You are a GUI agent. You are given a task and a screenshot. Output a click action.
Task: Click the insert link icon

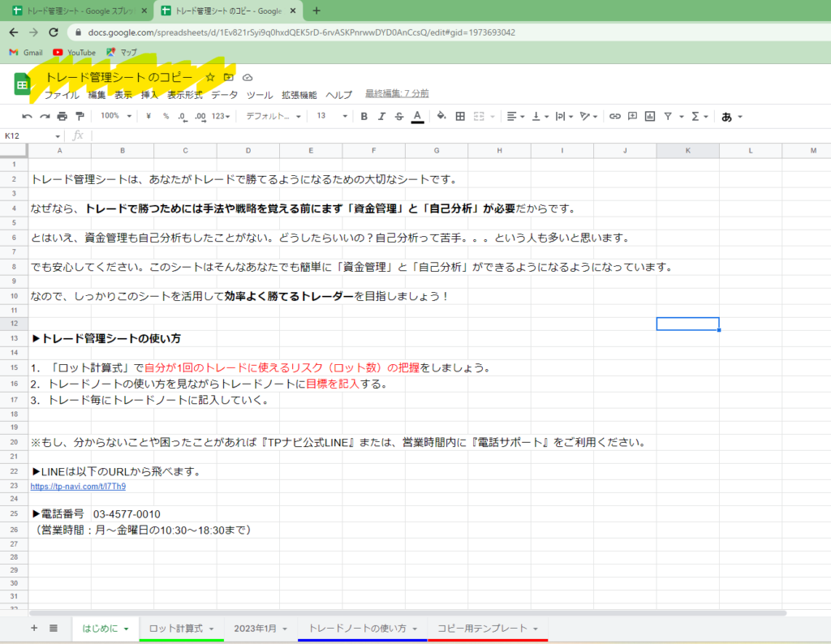pos(615,117)
